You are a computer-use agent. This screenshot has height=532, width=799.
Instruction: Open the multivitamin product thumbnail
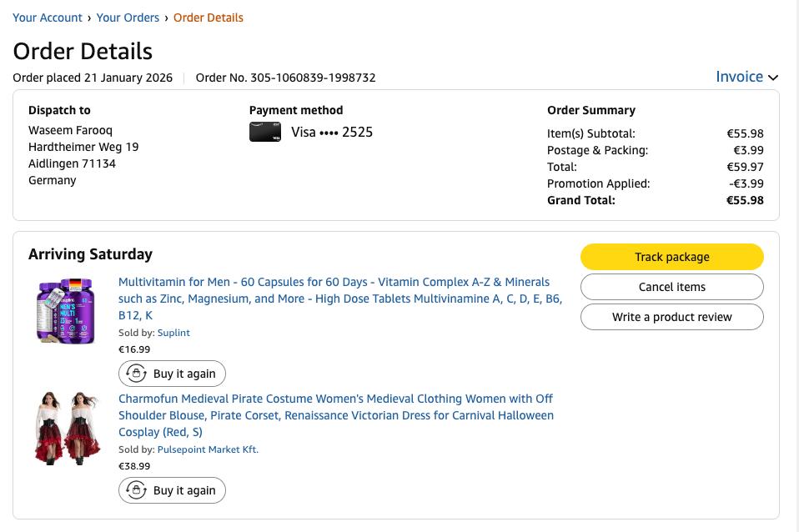point(66,309)
